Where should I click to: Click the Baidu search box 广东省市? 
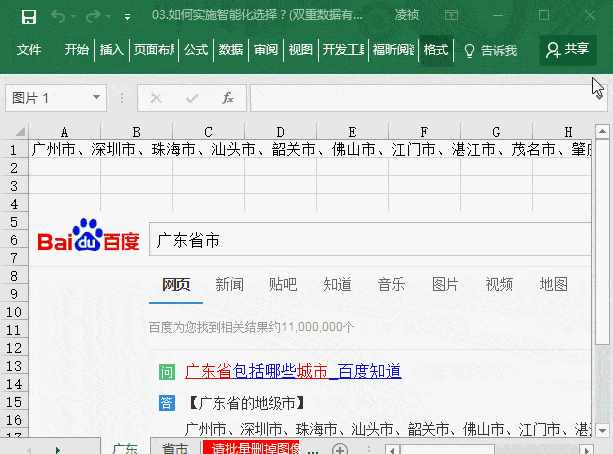(x=370, y=239)
